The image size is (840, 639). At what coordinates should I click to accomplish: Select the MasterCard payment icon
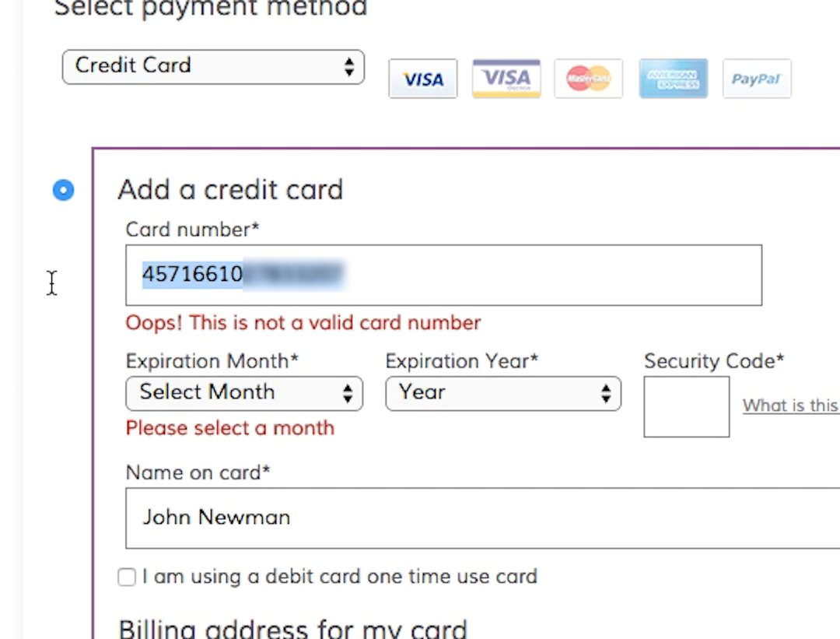(588, 79)
